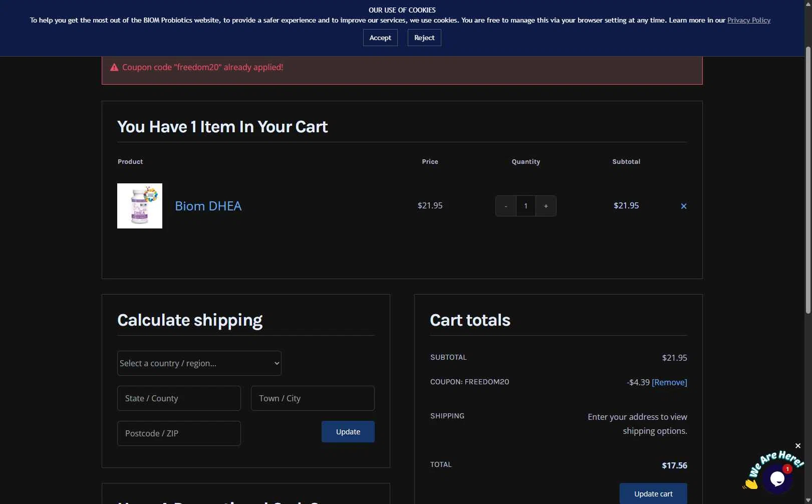The image size is (812, 504).
Task: Reject the cookies notice
Action: (424, 38)
